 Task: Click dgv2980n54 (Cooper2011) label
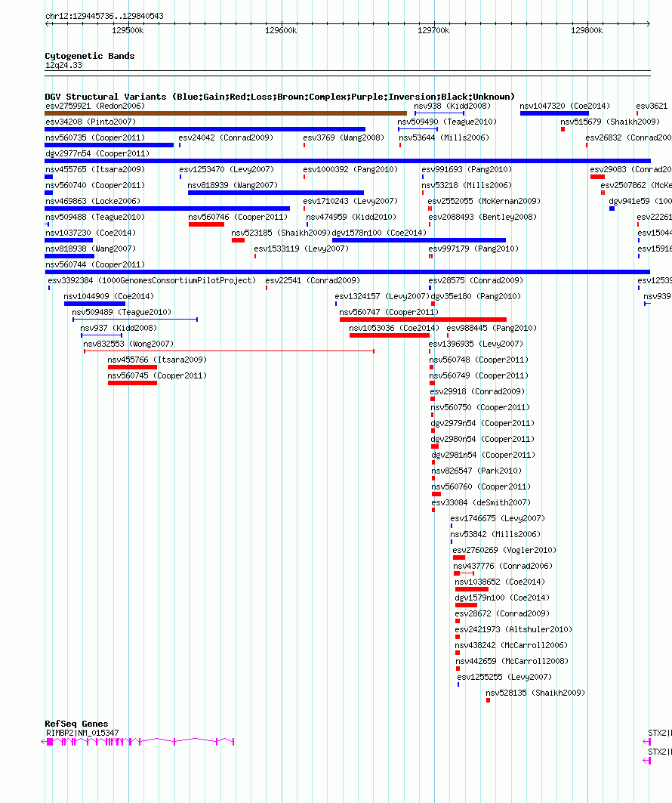482,440
